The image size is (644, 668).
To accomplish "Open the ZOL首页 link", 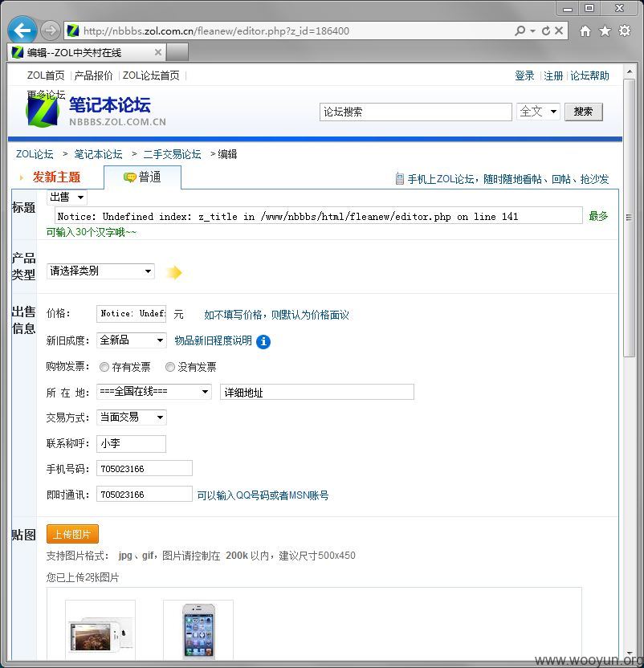I will click(46, 75).
